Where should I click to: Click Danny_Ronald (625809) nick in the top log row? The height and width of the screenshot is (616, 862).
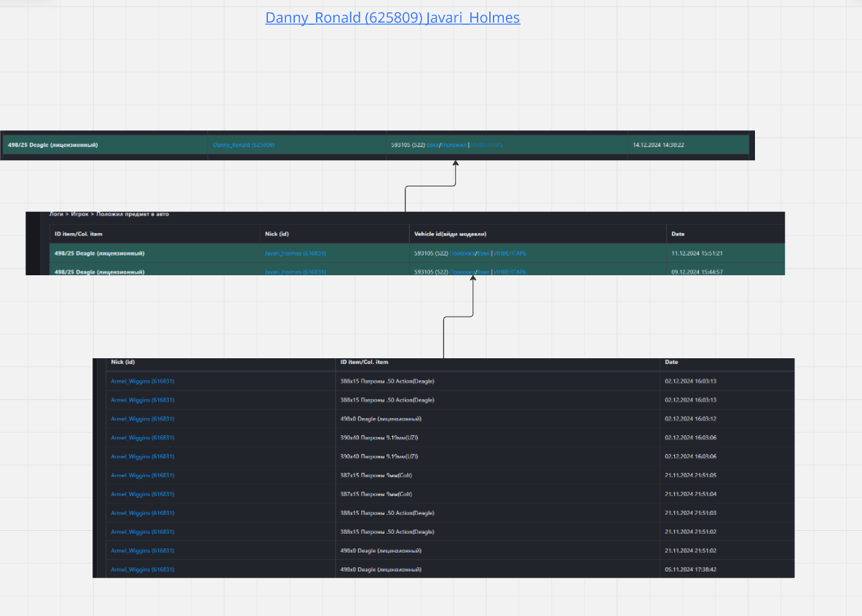(x=243, y=145)
